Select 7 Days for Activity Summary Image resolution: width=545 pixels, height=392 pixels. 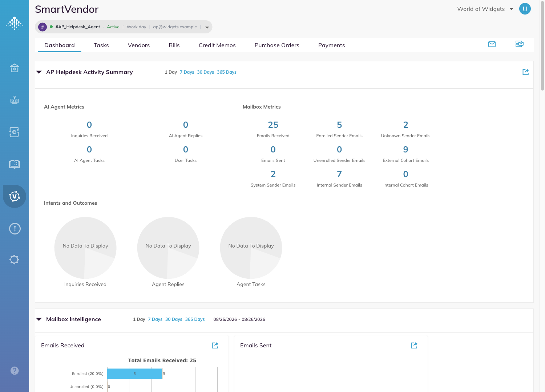[x=187, y=72]
